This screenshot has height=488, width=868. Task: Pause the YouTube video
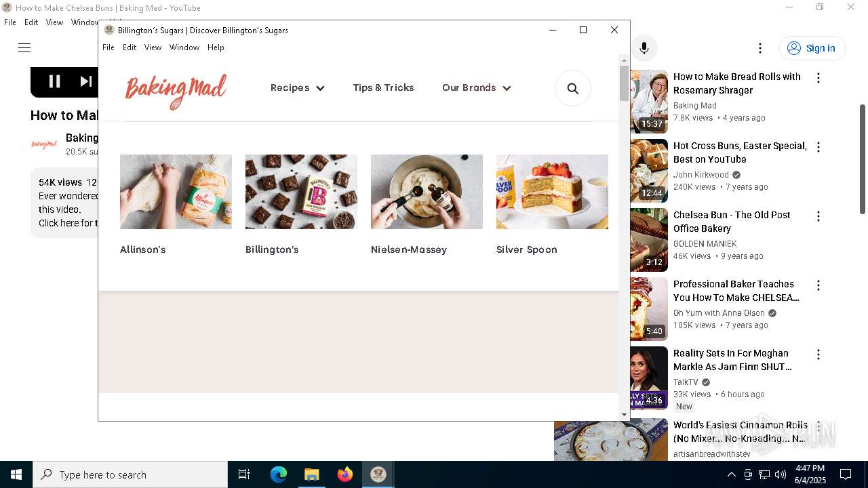tap(55, 81)
